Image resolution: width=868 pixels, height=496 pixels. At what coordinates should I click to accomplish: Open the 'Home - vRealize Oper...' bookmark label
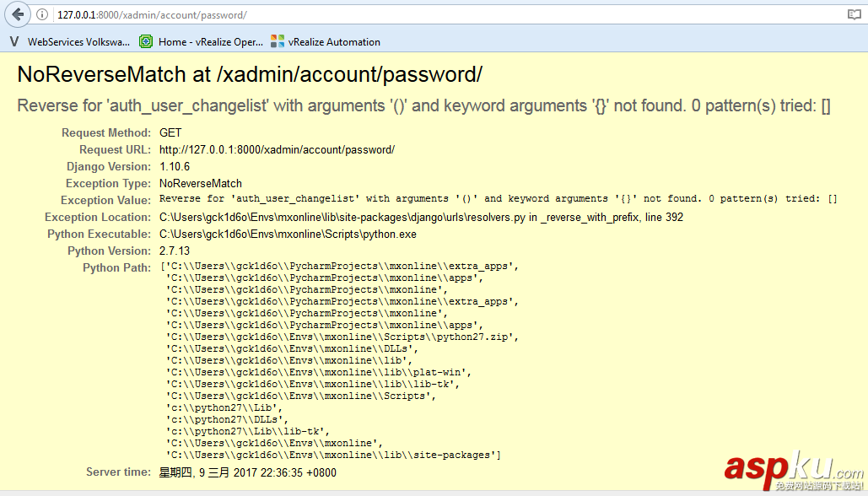tap(210, 42)
